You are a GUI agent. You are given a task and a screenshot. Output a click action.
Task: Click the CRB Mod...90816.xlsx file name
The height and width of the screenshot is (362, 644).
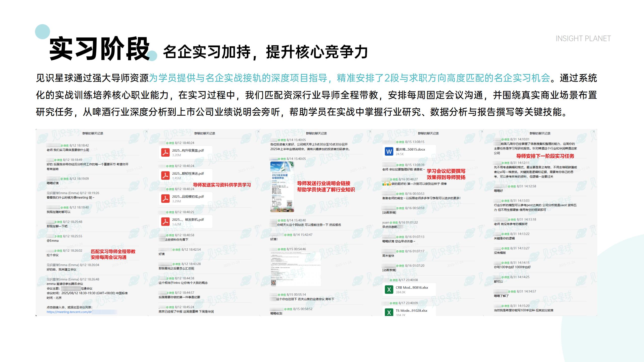412,288
